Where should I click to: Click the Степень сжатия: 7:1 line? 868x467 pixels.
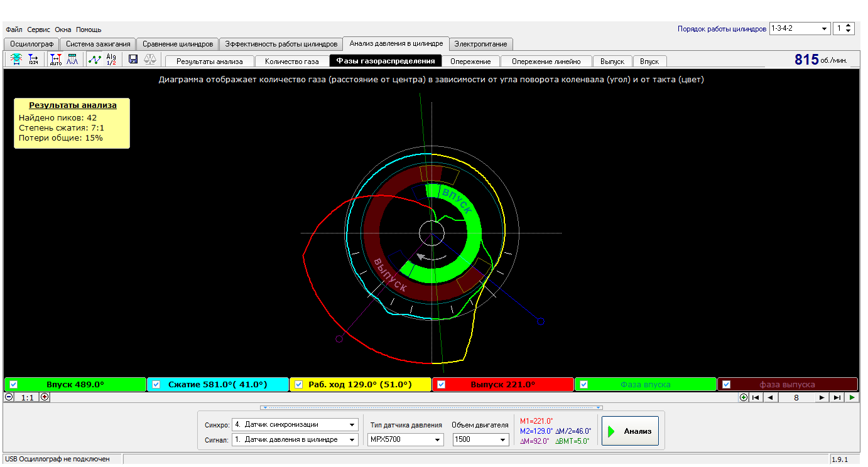click(x=62, y=127)
